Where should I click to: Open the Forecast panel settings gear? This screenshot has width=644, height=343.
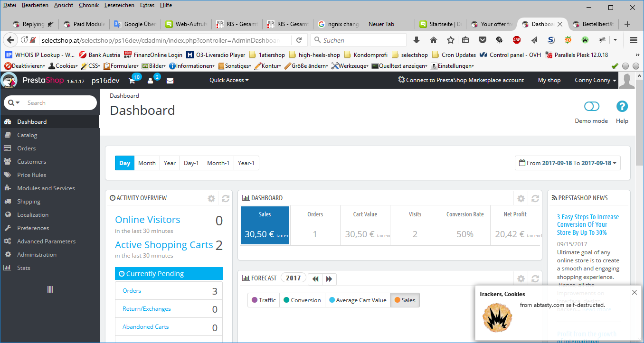(x=521, y=278)
